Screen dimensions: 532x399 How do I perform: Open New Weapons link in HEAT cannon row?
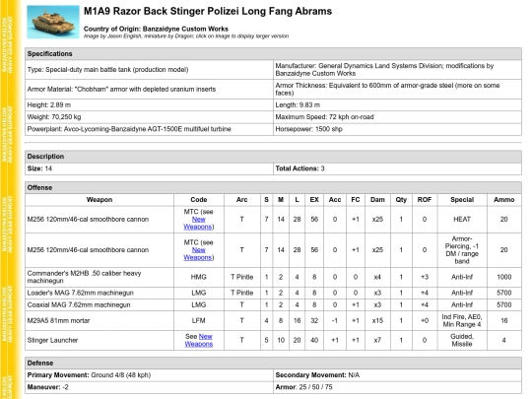click(198, 223)
